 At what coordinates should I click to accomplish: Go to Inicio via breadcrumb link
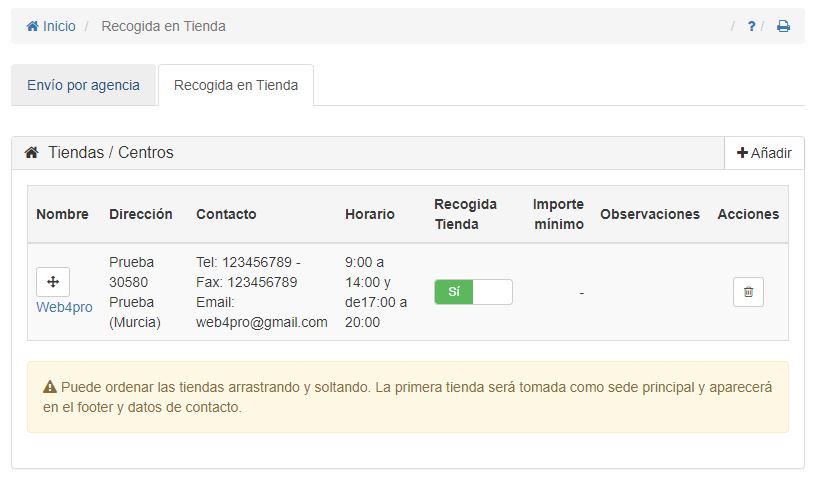click(x=59, y=27)
